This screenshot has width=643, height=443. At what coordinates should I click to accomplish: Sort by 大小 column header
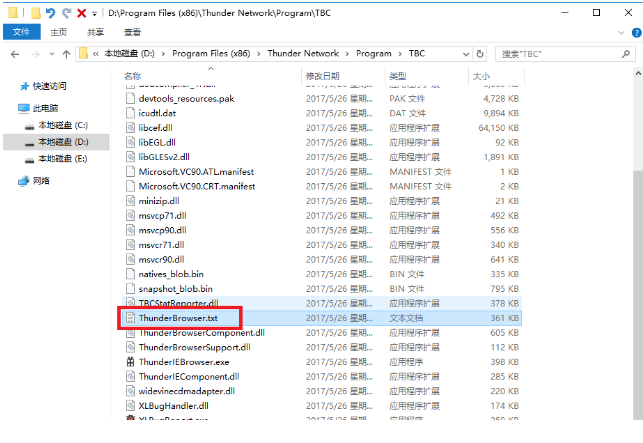point(481,76)
